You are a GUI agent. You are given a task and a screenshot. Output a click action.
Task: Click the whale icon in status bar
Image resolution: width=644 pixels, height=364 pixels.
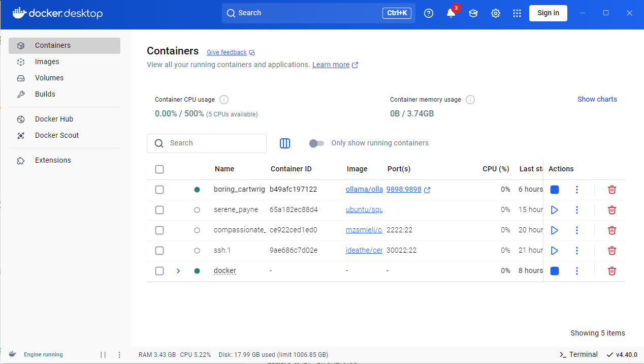[13, 354]
